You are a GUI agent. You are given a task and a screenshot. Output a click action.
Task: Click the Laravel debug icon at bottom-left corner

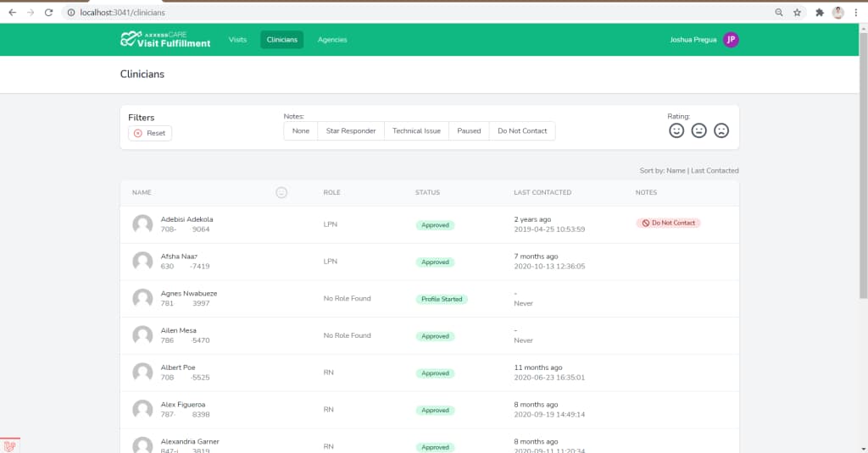click(9, 446)
